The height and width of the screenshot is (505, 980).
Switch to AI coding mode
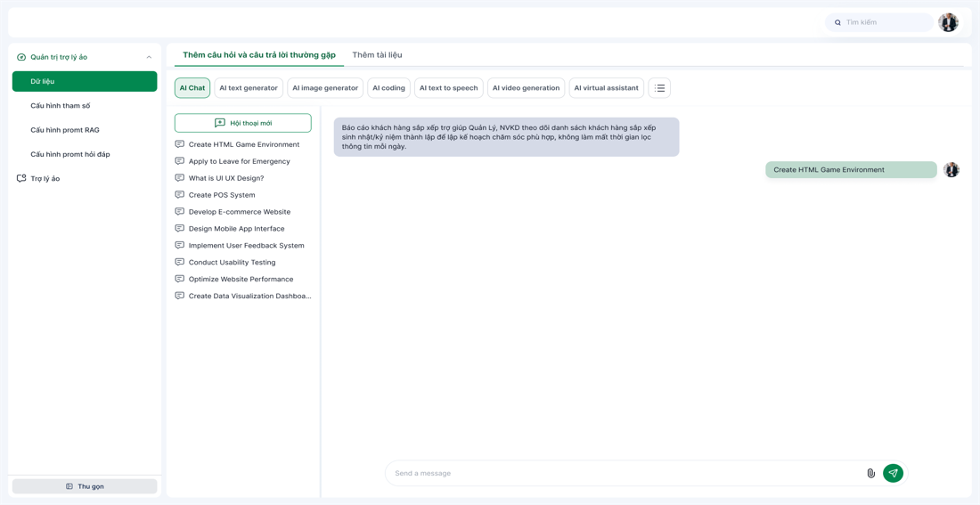pyautogui.click(x=388, y=88)
